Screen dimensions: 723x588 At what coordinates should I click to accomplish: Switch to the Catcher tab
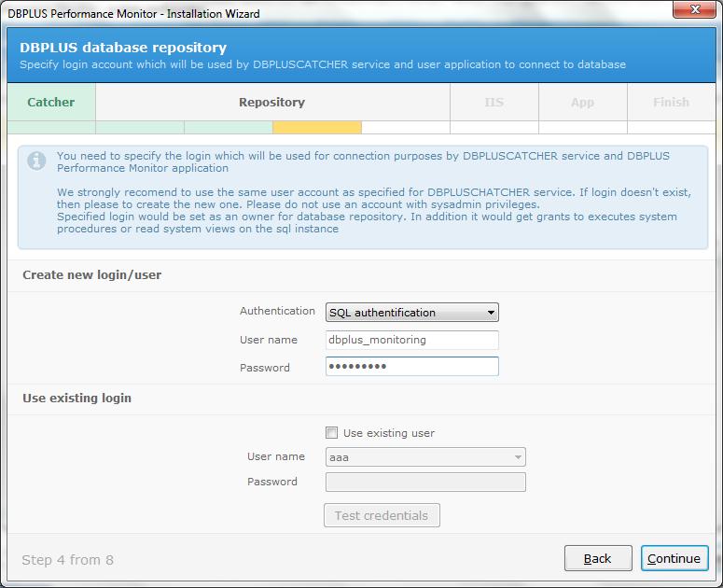[51, 102]
